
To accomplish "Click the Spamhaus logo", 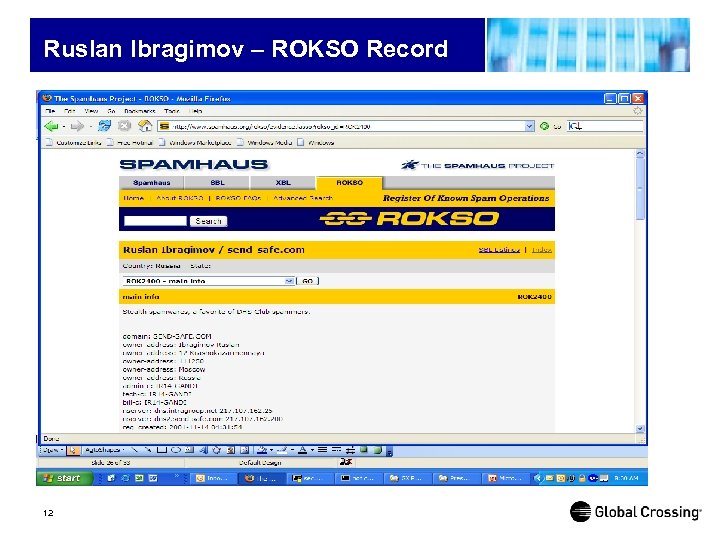I will tap(193, 164).
